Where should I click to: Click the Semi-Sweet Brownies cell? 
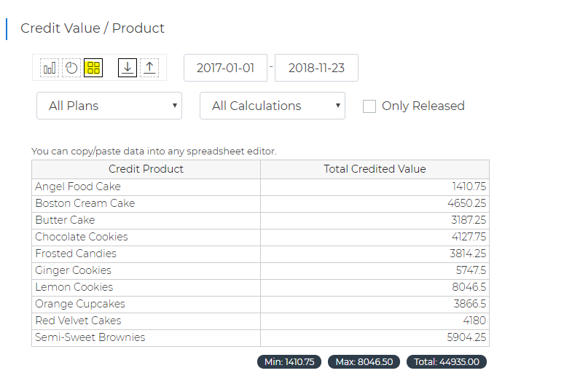pos(146,337)
